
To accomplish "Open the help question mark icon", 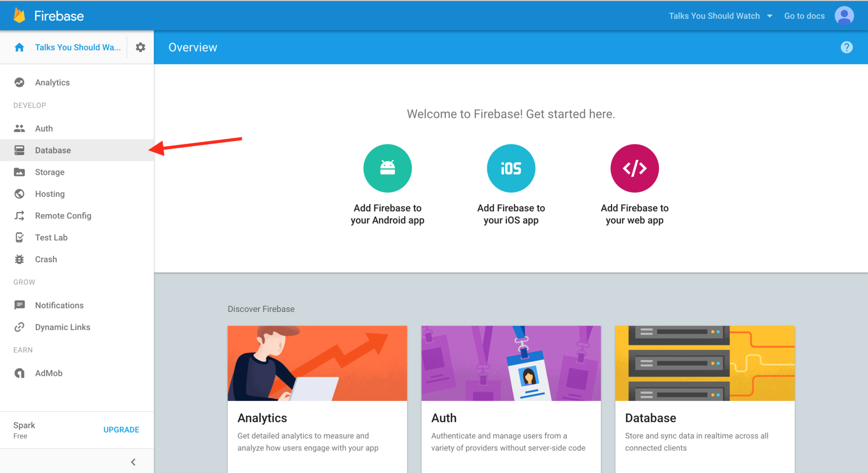I will (x=846, y=47).
